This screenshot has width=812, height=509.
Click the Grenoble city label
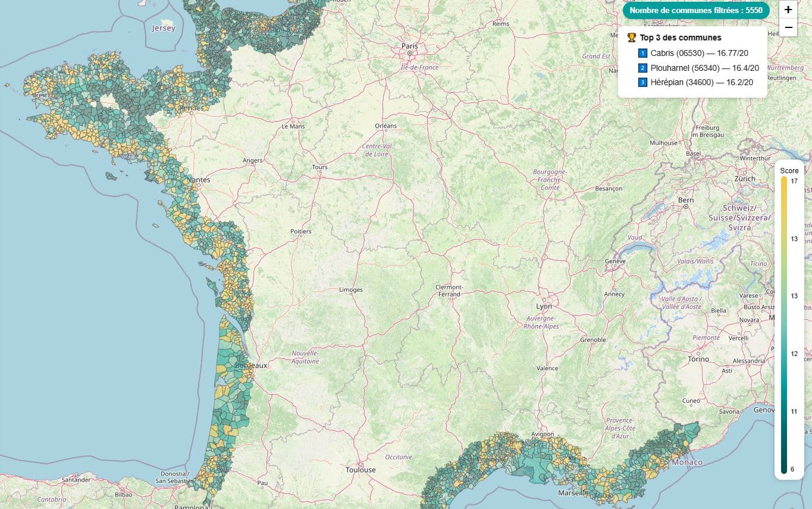pyautogui.click(x=593, y=340)
